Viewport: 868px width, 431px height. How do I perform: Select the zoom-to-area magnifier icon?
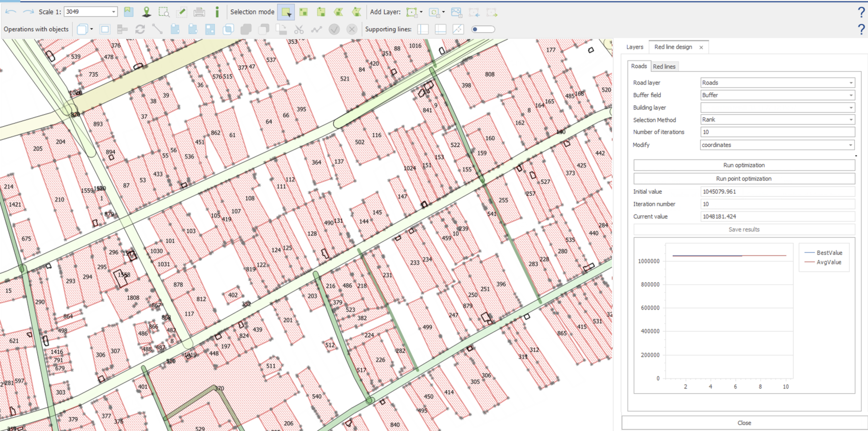pos(164,11)
